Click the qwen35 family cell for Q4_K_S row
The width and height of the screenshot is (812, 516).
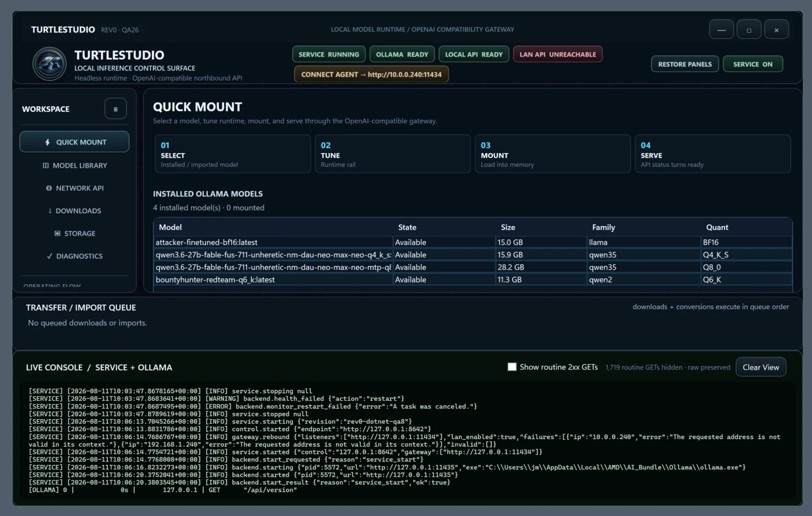point(644,255)
